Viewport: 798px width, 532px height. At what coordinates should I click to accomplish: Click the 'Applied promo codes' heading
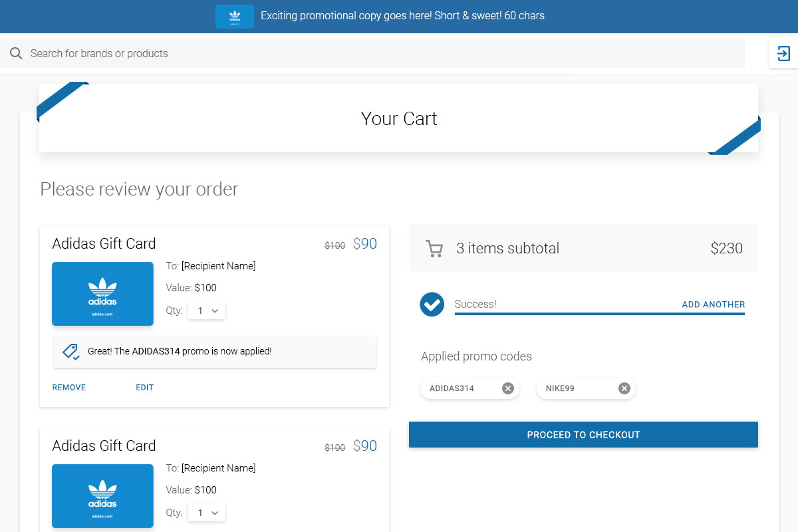point(476,356)
